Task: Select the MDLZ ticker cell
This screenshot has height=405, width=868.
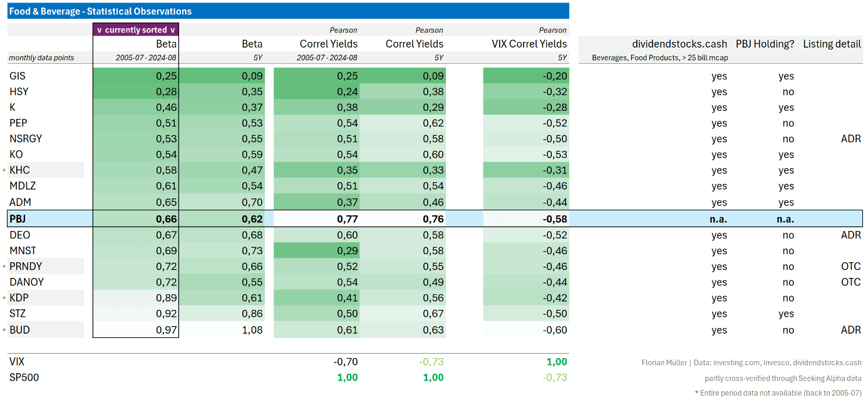Action: tap(22, 185)
